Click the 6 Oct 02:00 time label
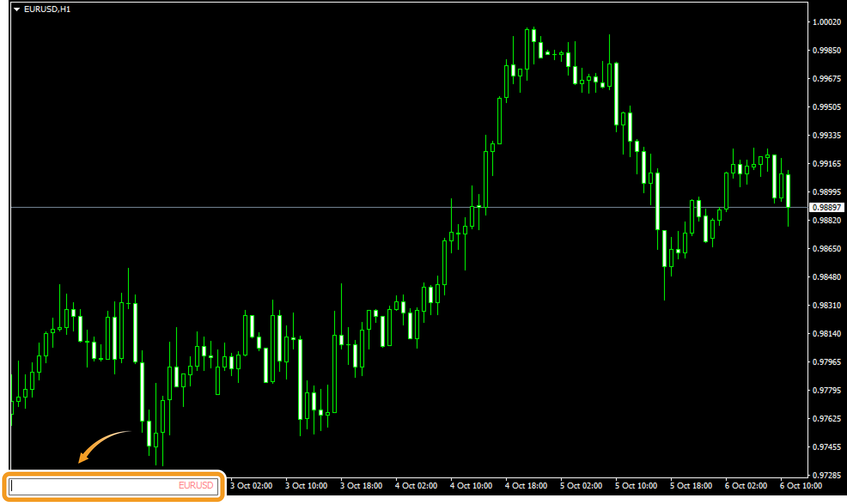847x504 pixels. click(746, 486)
